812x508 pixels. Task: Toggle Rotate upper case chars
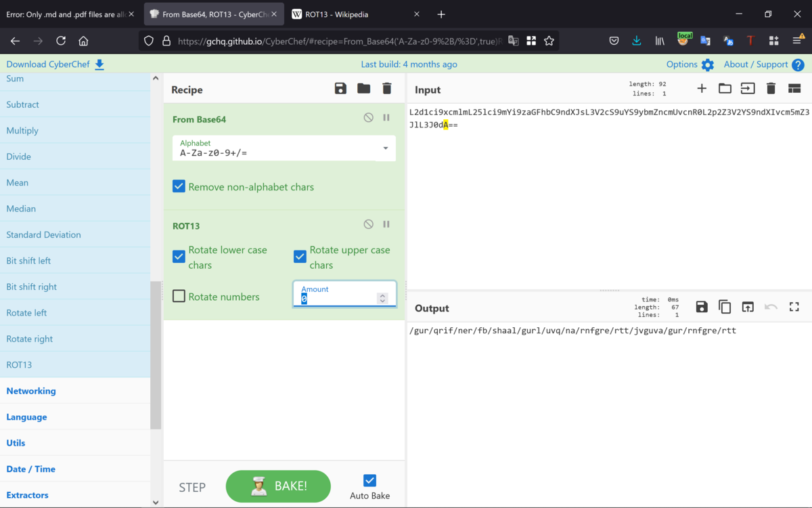pos(300,257)
